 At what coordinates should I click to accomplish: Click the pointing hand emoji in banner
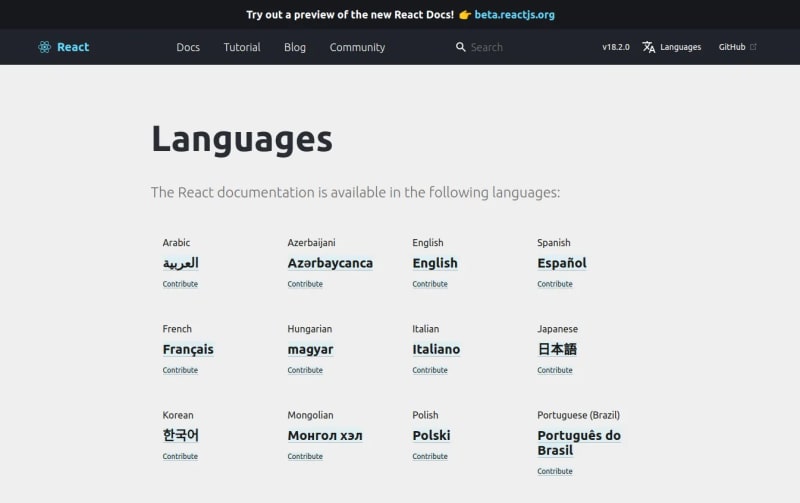click(x=464, y=15)
